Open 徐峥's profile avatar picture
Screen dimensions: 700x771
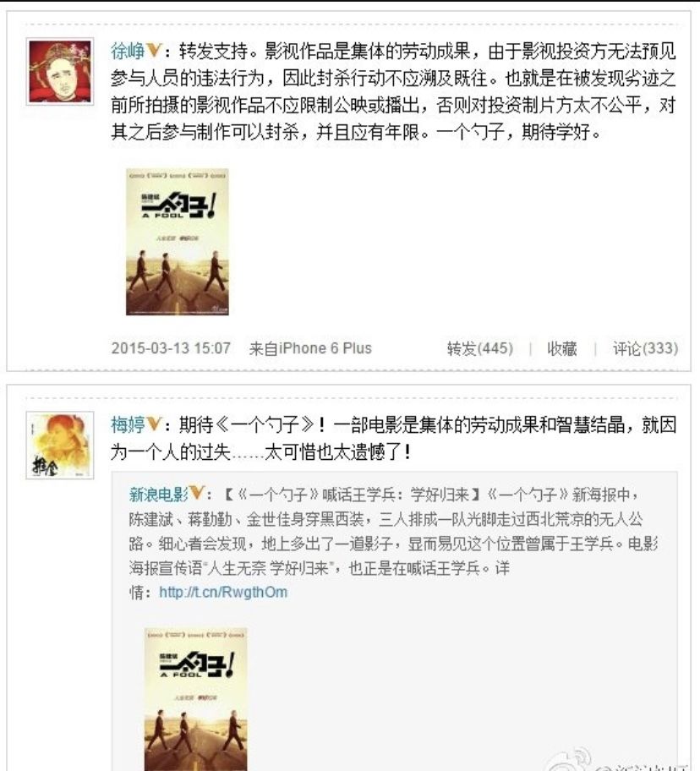coord(60,71)
